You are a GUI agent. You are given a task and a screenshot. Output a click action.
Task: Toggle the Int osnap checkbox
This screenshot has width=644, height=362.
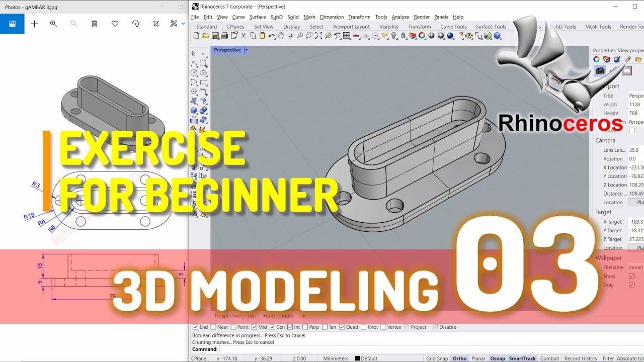pos(290,327)
